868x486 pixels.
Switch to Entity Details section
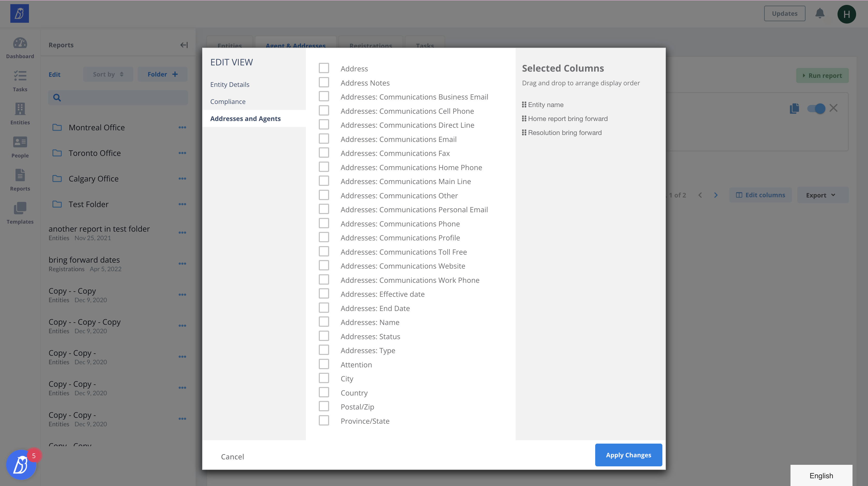229,84
